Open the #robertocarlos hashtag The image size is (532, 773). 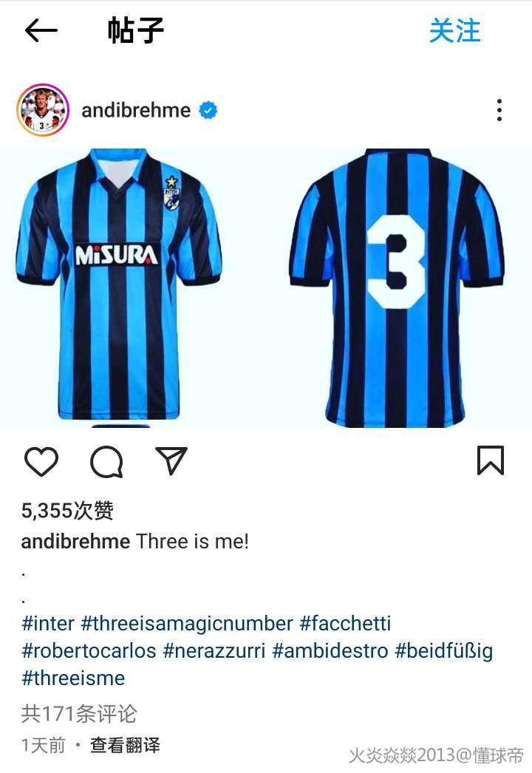[89, 651]
